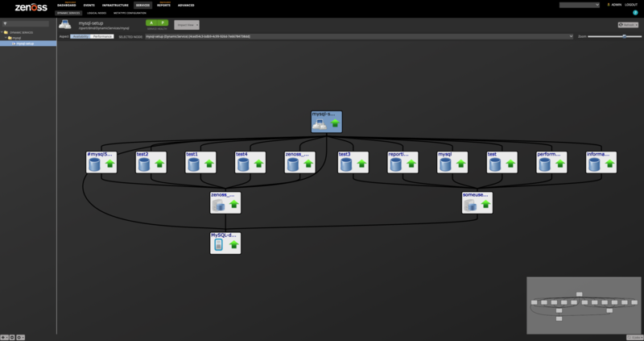Click the mysql-setup service header icon

(65, 24)
